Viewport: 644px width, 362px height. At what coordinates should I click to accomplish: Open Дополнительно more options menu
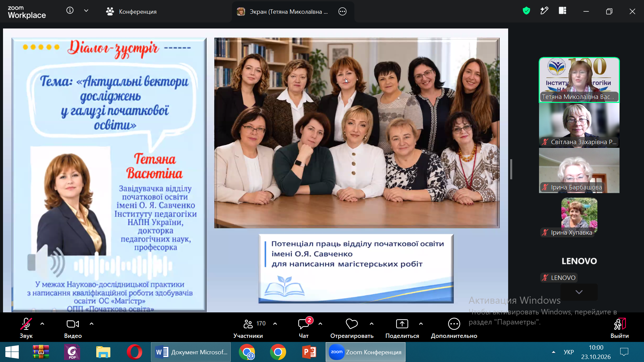tap(454, 328)
